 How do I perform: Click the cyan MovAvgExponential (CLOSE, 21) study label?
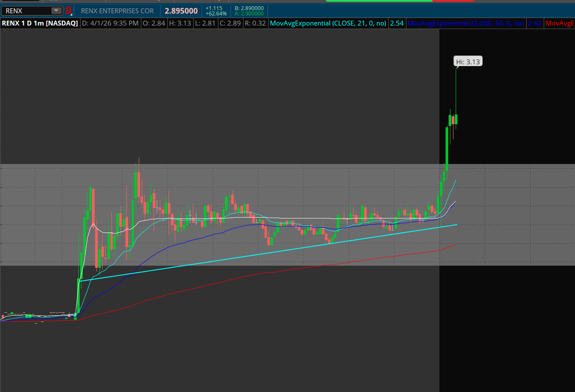328,23
